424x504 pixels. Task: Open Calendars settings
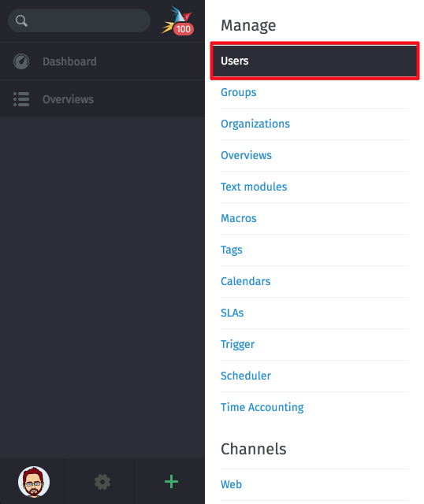(x=245, y=281)
